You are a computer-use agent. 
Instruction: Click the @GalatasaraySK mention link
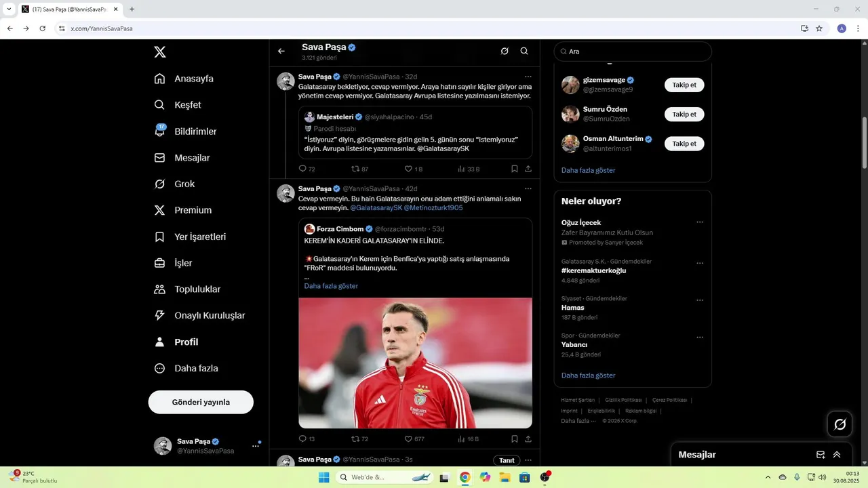pos(376,208)
